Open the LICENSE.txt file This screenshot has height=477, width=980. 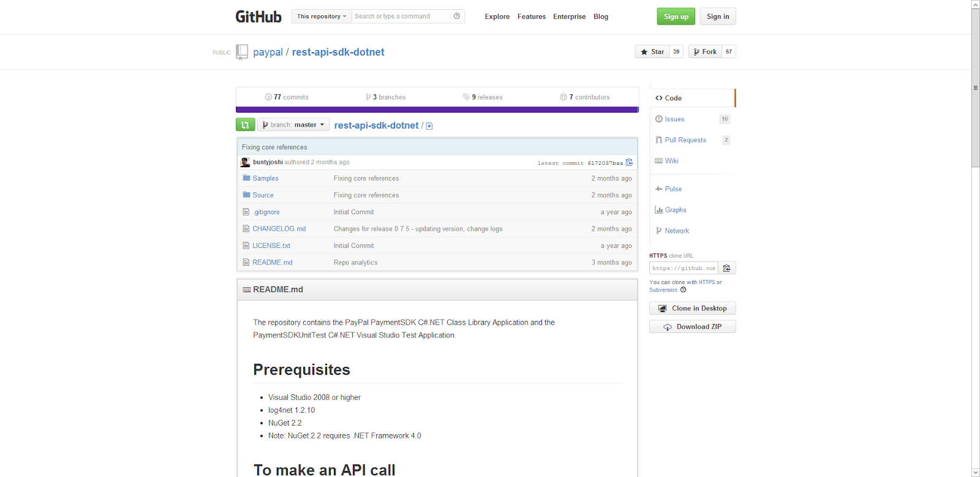point(271,246)
